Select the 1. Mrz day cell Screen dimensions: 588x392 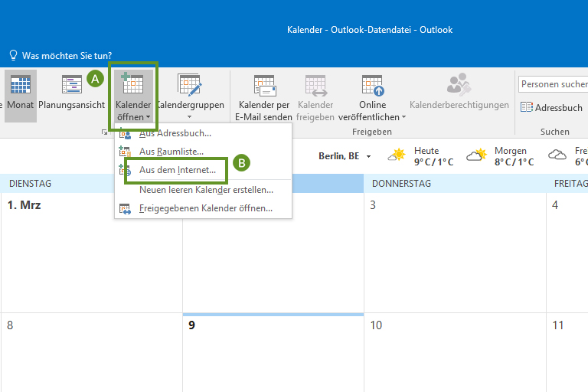[92, 253]
